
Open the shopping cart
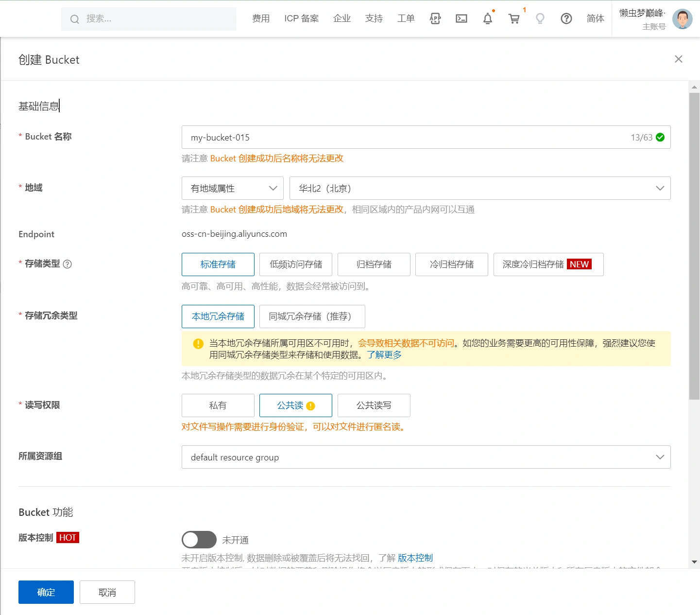pos(513,18)
